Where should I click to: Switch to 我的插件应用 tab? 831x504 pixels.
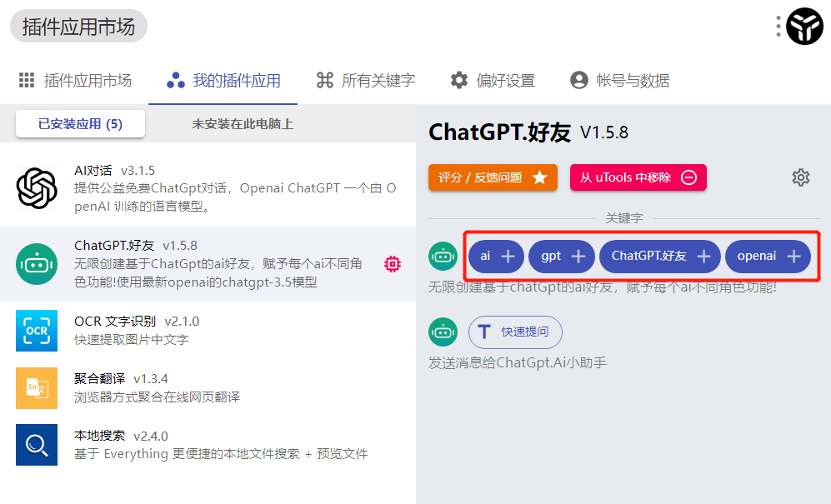(x=223, y=81)
